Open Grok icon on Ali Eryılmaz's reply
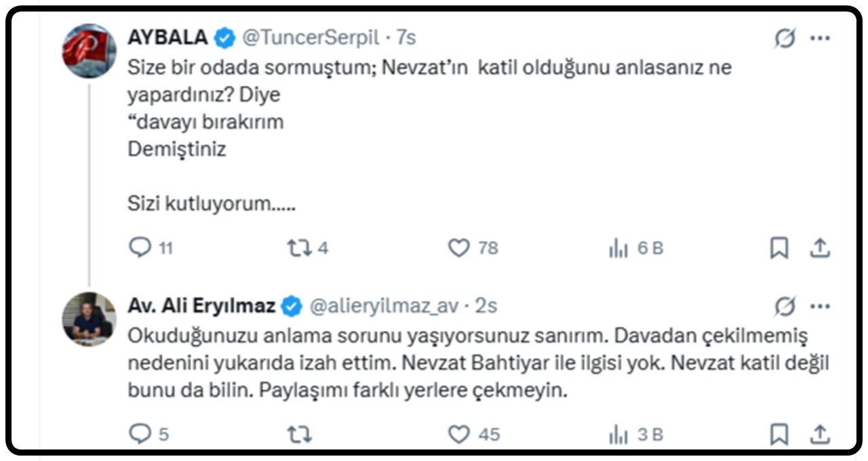 (785, 307)
